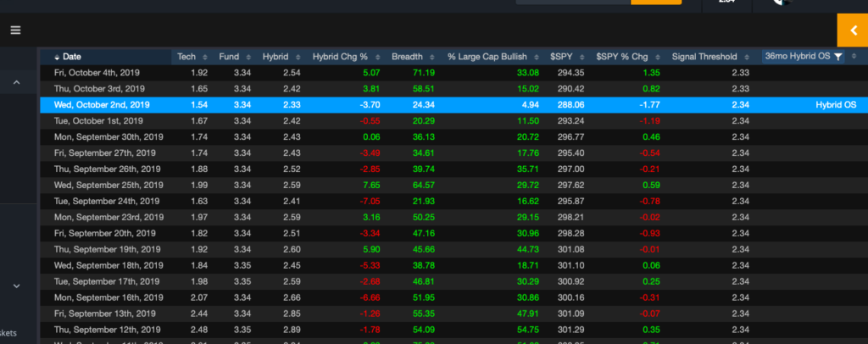Viewport: 868px width, 344px height.
Task: Click Breadth value 64.57
Action: point(424,185)
